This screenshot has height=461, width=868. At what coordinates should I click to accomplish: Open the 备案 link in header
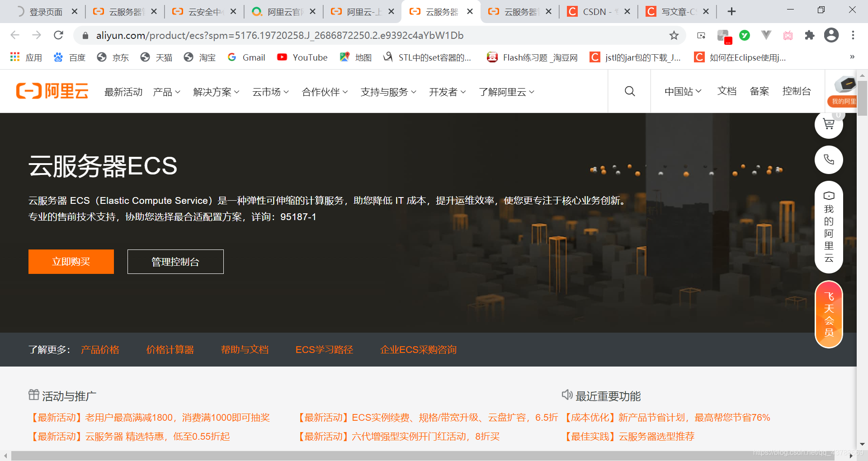tap(759, 91)
